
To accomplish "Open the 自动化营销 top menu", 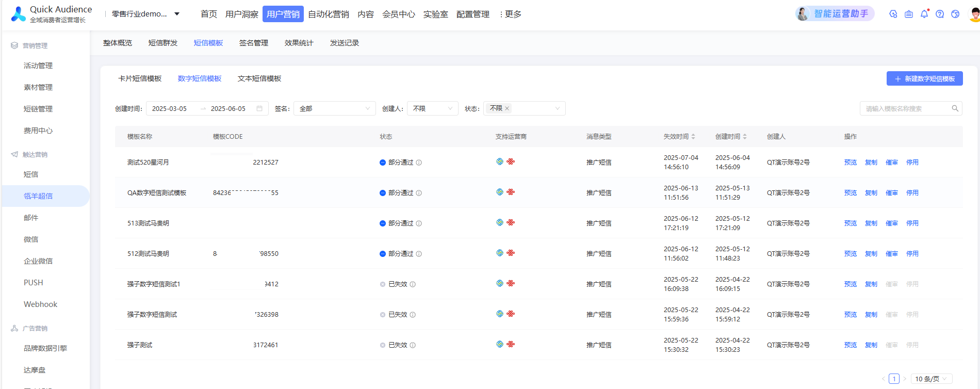I will click(329, 14).
